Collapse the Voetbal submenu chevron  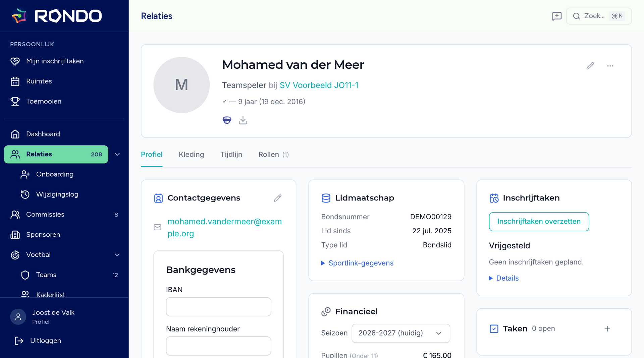[x=117, y=255]
